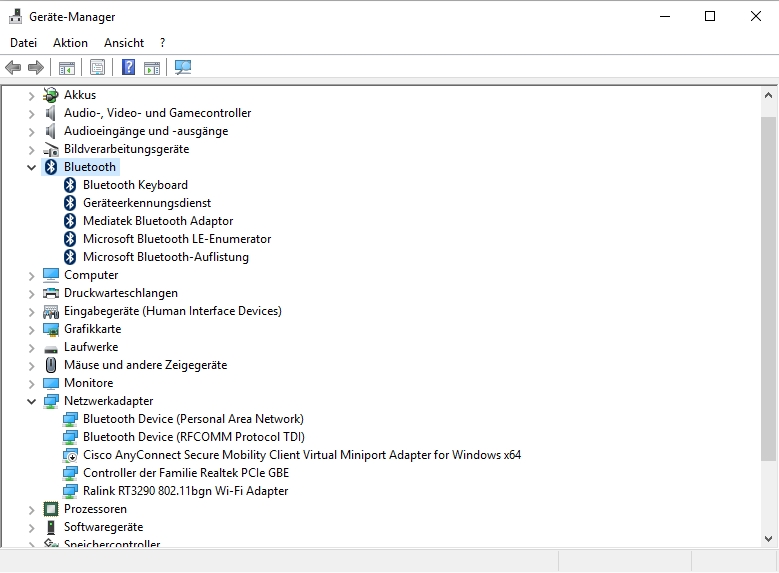Click the Netzwerkadapter category icon
Viewport: 779px width, 573px height.
point(51,401)
